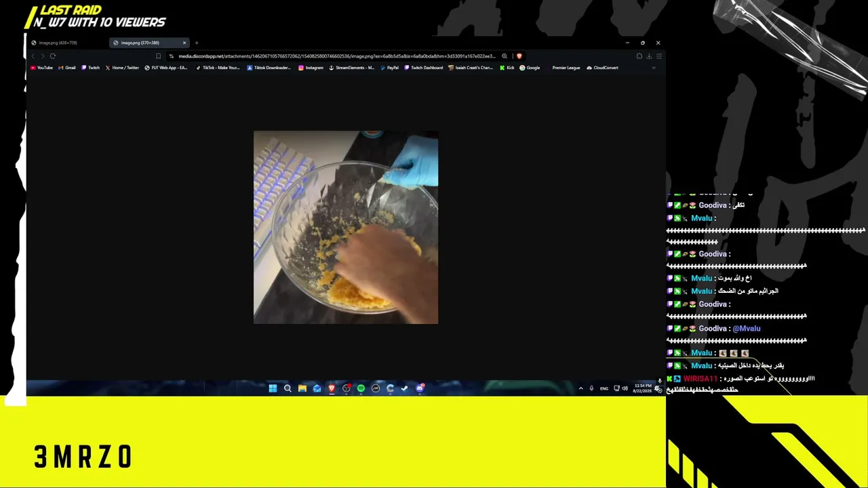Open the clock showing 11:54 PM
This screenshot has width=868, height=488.
[642, 388]
